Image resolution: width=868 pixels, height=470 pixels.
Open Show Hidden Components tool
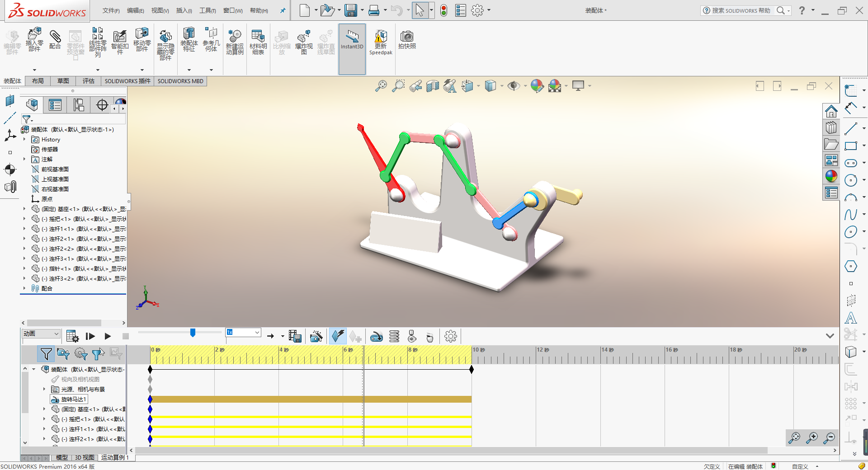[165, 45]
